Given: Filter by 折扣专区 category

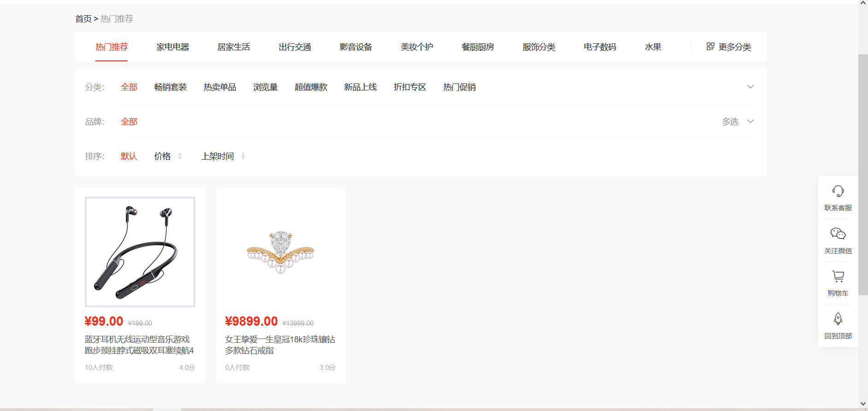Looking at the screenshot, I should (410, 87).
